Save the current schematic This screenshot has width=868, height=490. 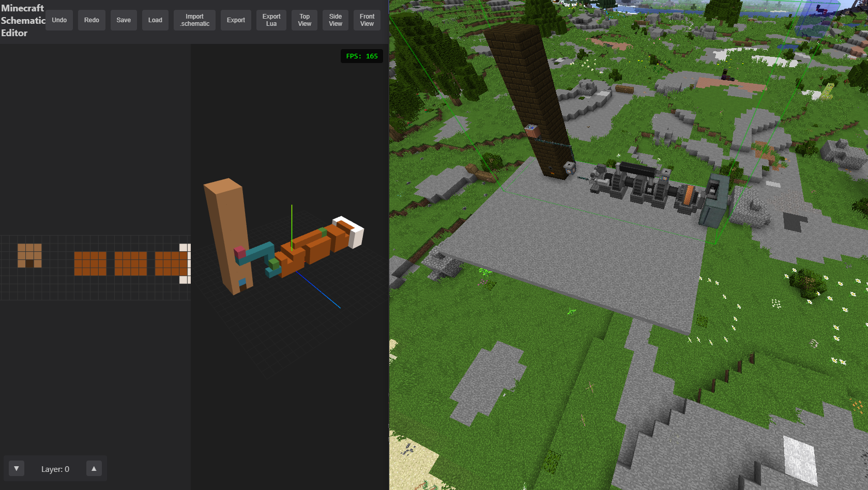[124, 20]
